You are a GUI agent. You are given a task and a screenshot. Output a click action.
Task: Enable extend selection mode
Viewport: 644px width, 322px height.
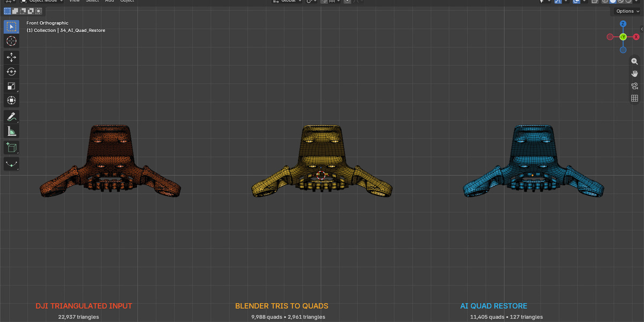point(15,11)
